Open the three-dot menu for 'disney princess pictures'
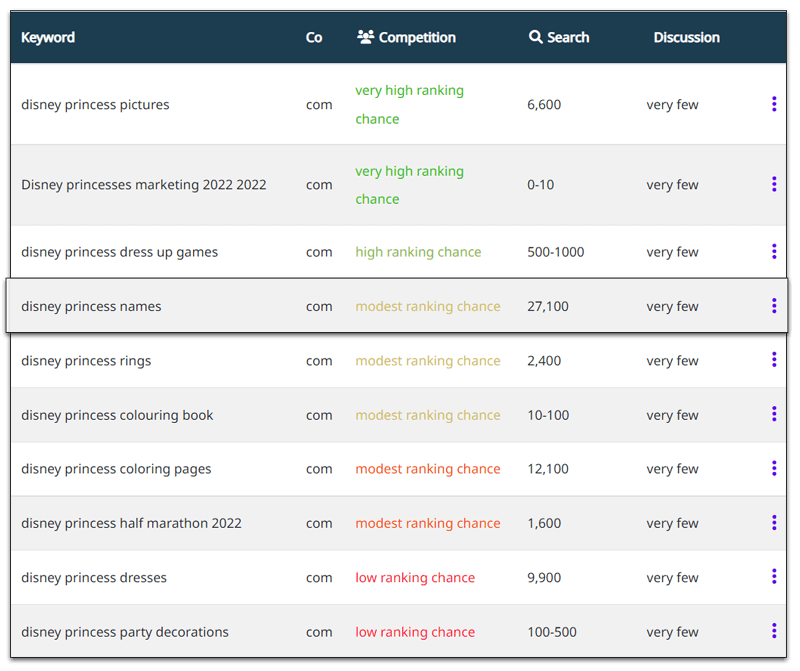 (x=774, y=104)
